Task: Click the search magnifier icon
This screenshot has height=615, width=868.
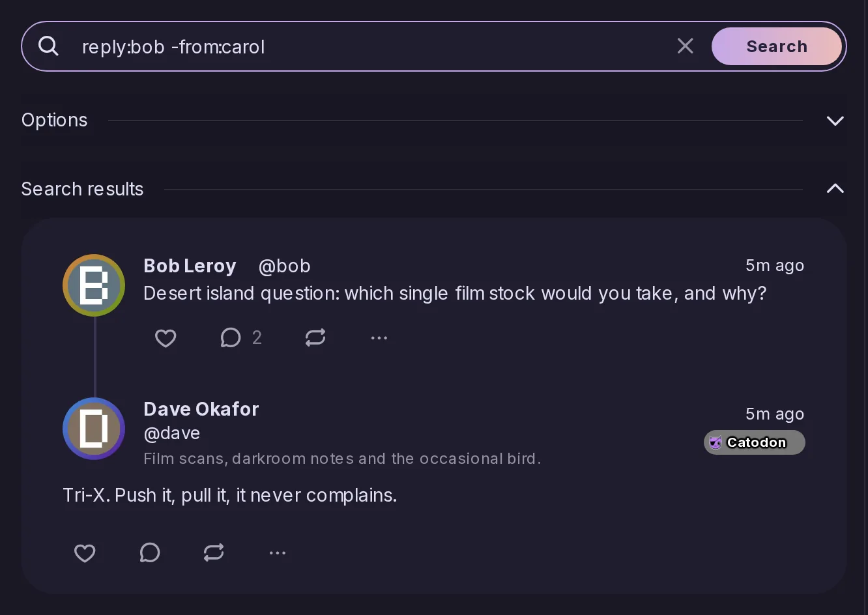Action: tap(49, 46)
